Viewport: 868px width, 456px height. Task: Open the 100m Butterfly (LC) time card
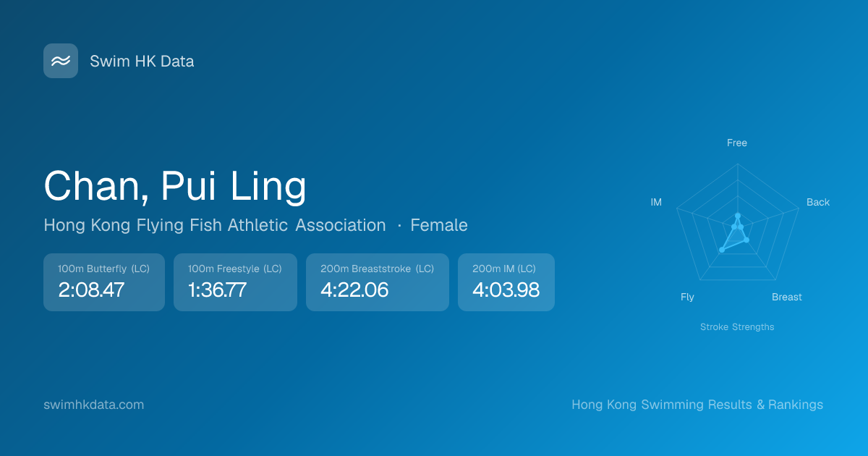point(104,282)
